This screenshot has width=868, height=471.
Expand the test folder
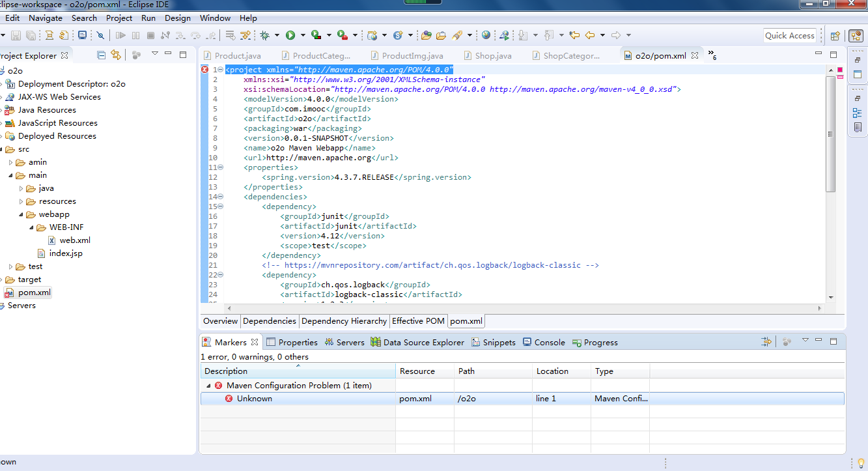tap(10, 266)
